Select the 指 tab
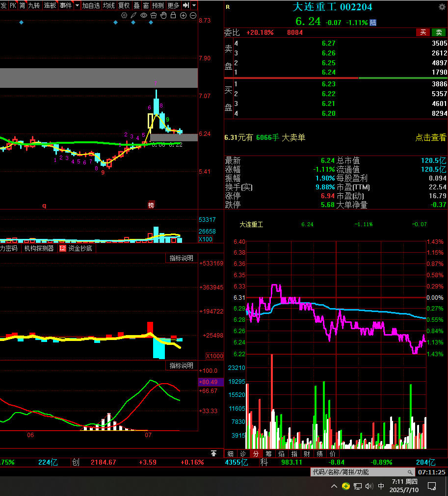 tap(294, 454)
